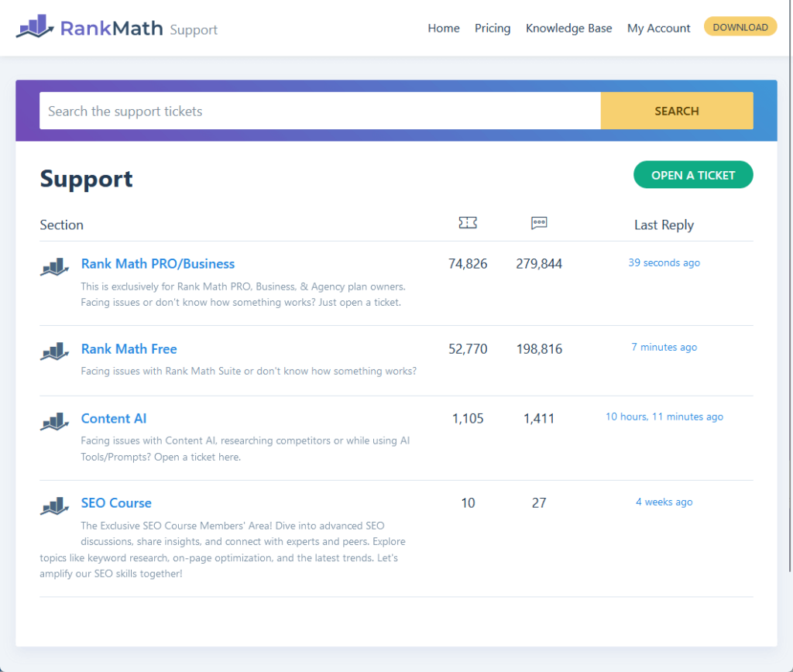Click the SEO Course ticket count 10

[468, 503]
